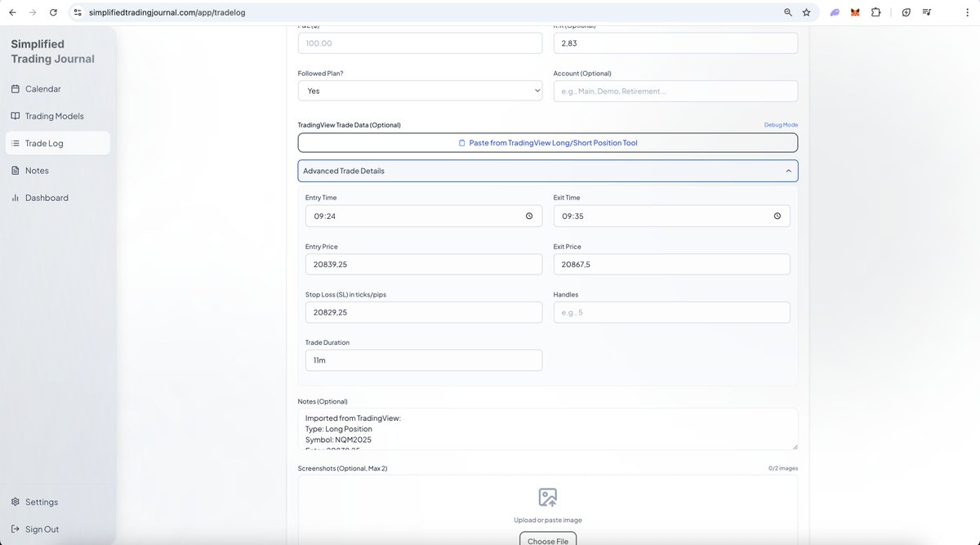Viewport: 980px width, 545px height.
Task: Click the Exit Time field 09:35
Action: pyautogui.click(x=671, y=216)
